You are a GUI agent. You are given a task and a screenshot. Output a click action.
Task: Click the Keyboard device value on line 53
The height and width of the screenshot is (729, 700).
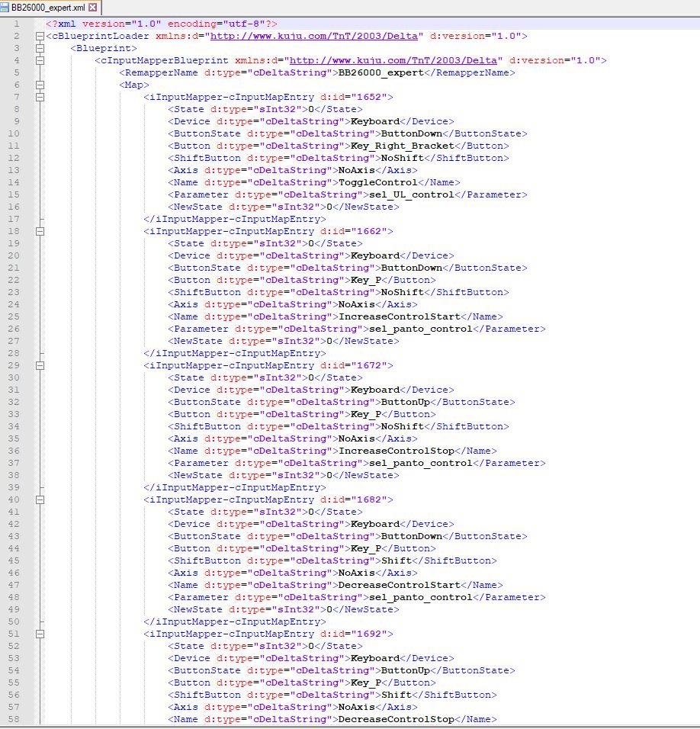(x=375, y=658)
